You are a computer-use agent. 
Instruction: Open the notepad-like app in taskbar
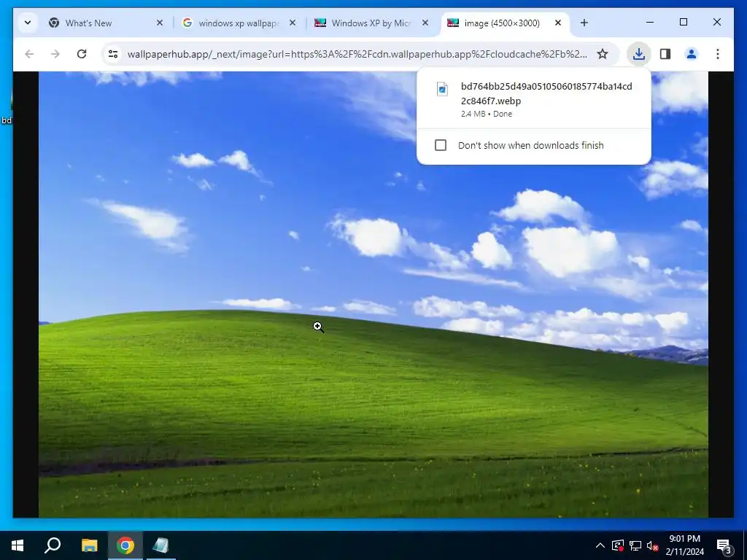tap(161, 545)
